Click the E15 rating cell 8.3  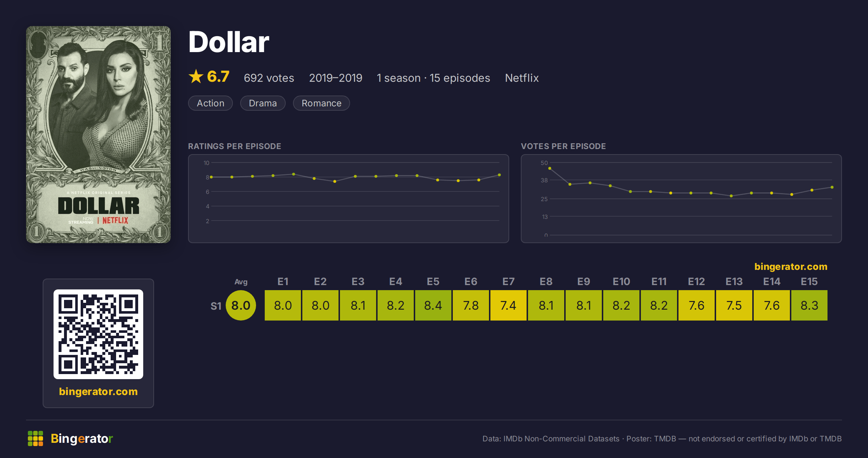coord(809,305)
